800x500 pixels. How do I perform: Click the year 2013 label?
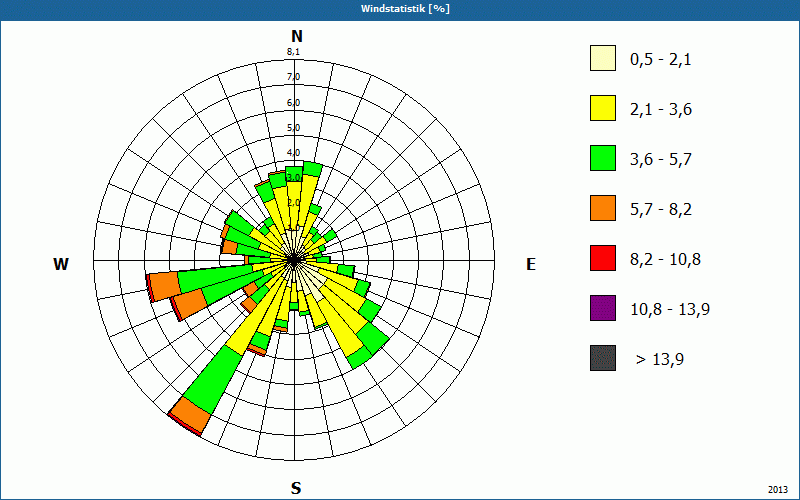(778, 490)
